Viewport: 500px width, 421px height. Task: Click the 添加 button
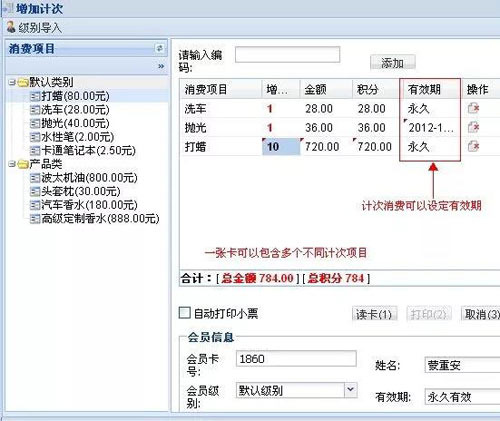pos(393,62)
